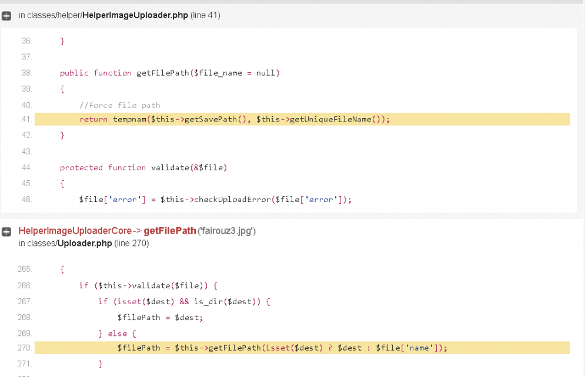Image resolution: width=588 pixels, height=377 pixels.
Task: Click the opening brace on line 39
Action: pos(62,89)
